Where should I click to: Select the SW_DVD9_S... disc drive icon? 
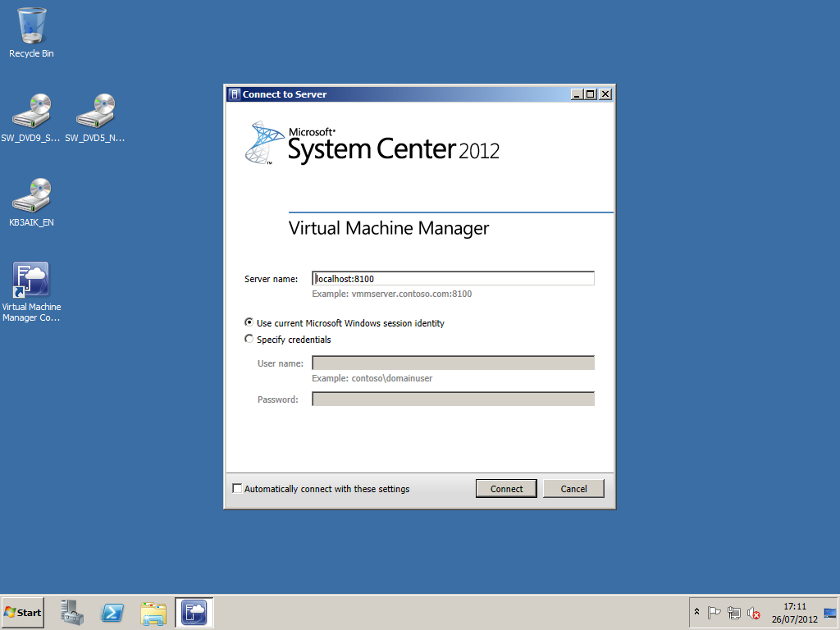[x=31, y=118]
